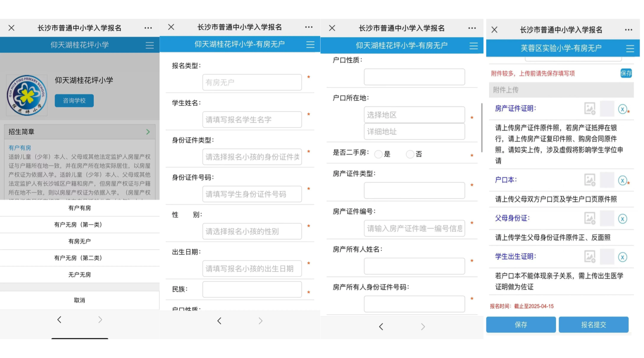Choose 有房无户 from the action sheet
Viewport: 644px width, 358px height.
79,241
